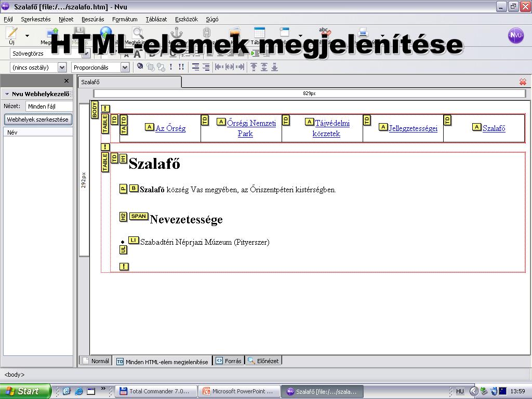532x399 pixels.
Task: Click the Print printer icon
Action: coord(363,32)
